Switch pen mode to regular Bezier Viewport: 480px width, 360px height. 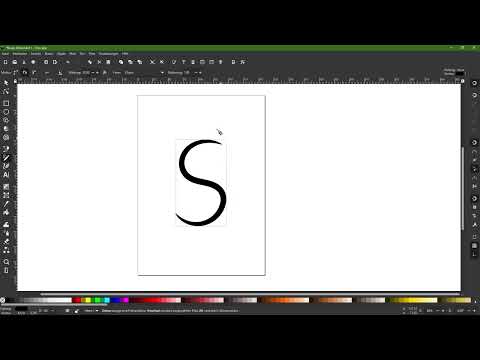(16, 72)
